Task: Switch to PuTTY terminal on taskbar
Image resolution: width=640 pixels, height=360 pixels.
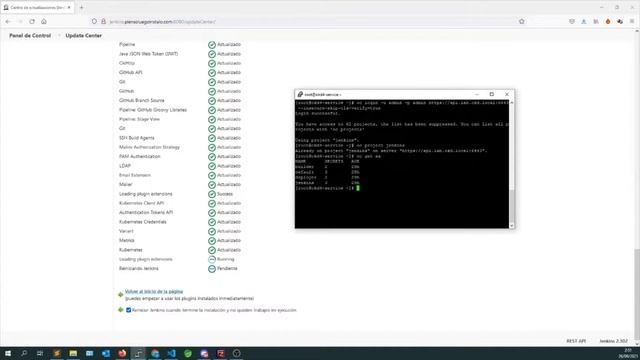Action: click(138, 353)
